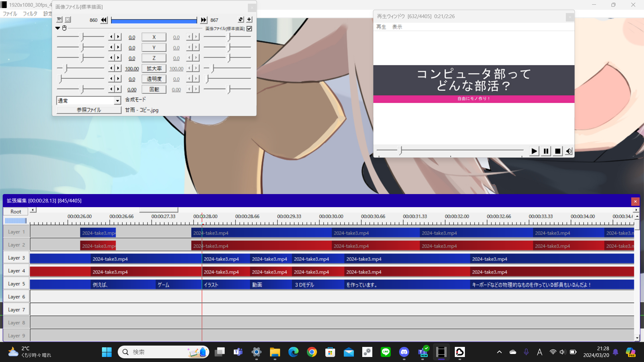Screen dimensions: 644x362
Task: Open the 参照ファイル file browser
Action: tap(89, 110)
